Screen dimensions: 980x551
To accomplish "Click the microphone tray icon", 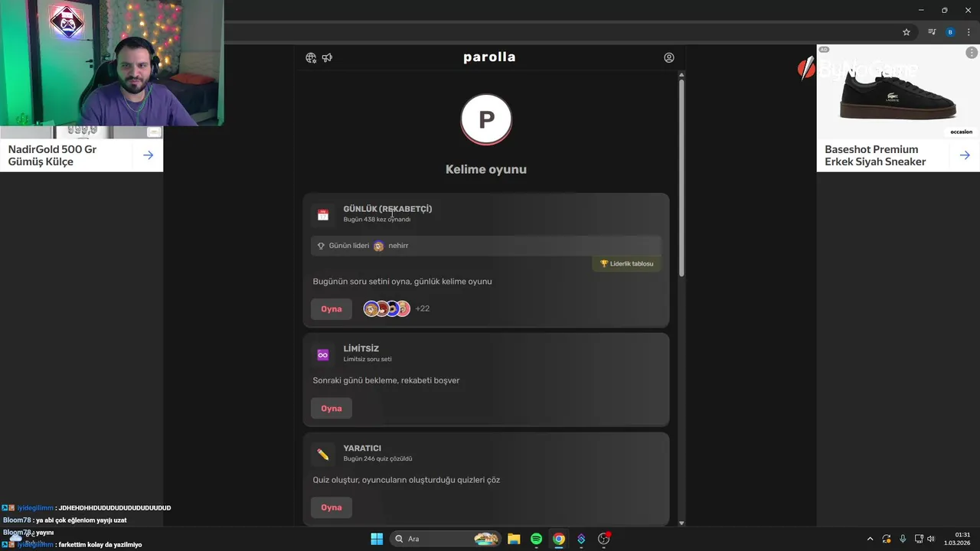I will 903,539.
